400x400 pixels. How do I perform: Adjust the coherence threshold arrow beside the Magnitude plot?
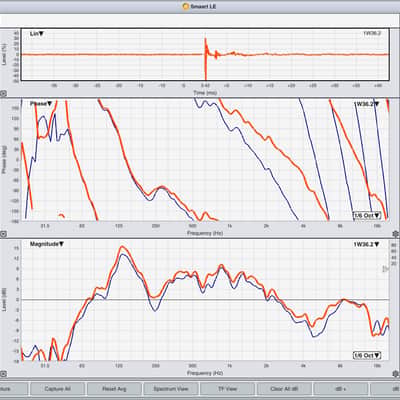(x=385, y=269)
